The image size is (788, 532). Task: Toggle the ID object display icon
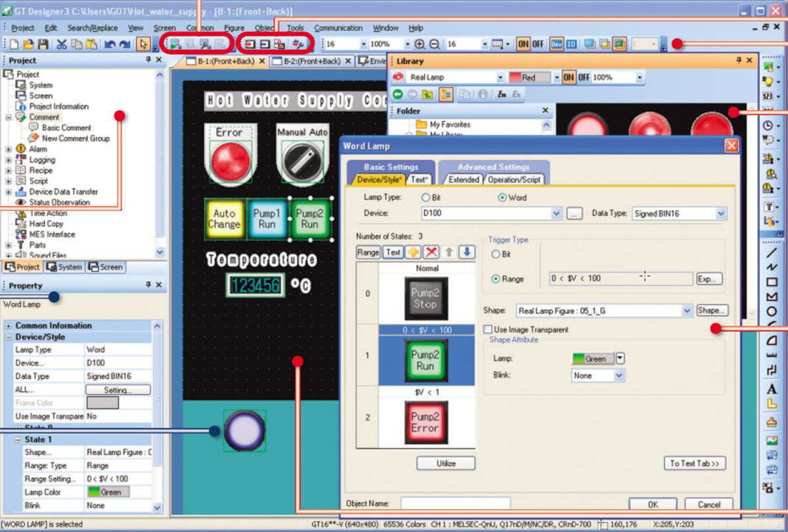tap(571, 44)
